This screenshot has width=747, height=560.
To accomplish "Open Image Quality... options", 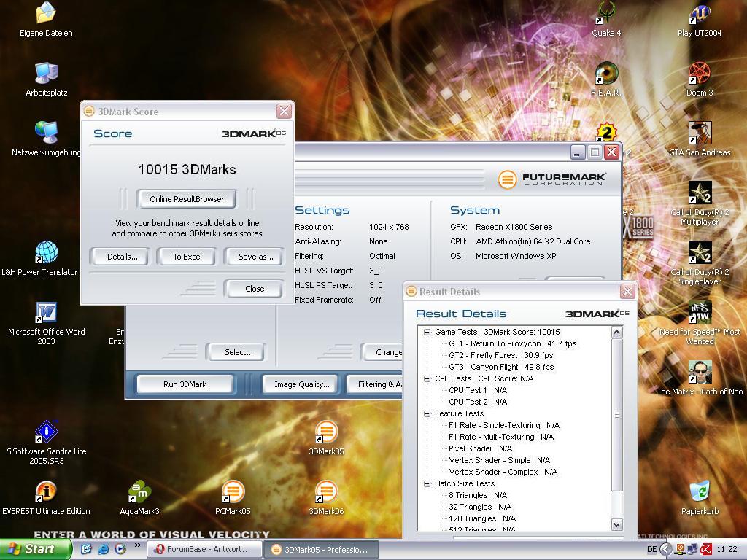I will click(x=301, y=384).
